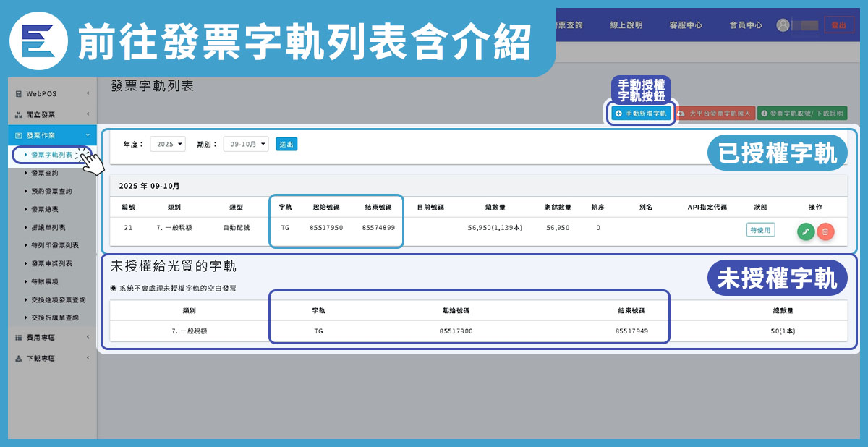This screenshot has height=447, width=868.
Task: Click the WebPOS sidebar icon
Action: click(19, 94)
